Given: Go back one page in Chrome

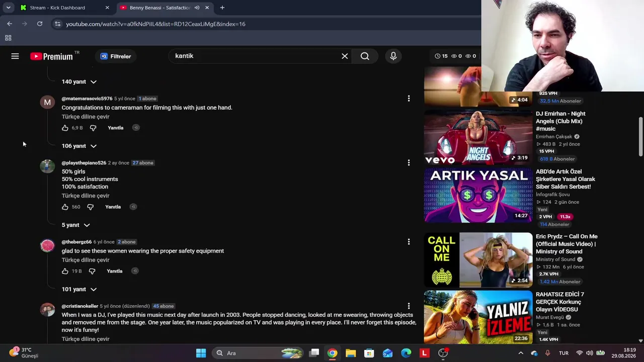Looking at the screenshot, I should [x=10, y=24].
